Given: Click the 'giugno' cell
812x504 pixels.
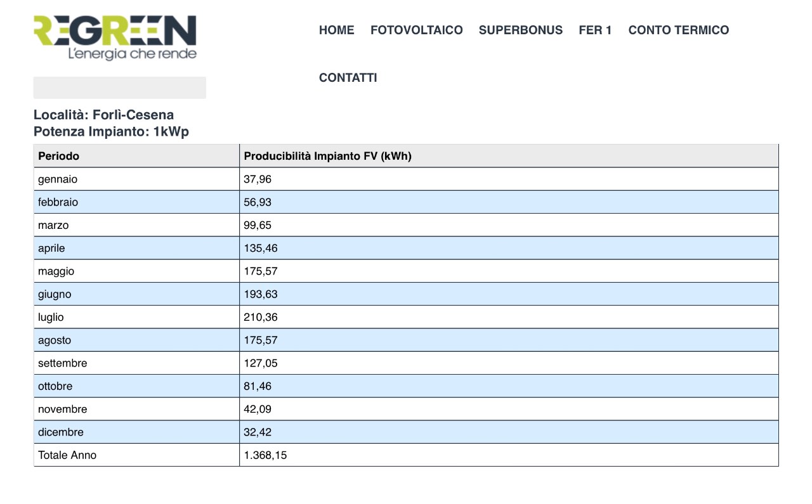Looking at the screenshot, I should click(x=136, y=294).
